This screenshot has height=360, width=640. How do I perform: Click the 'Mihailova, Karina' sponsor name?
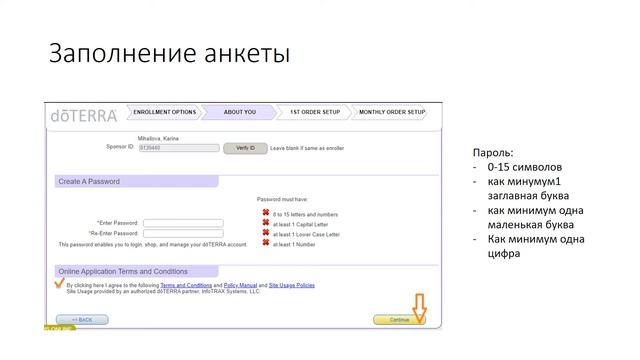(x=158, y=138)
